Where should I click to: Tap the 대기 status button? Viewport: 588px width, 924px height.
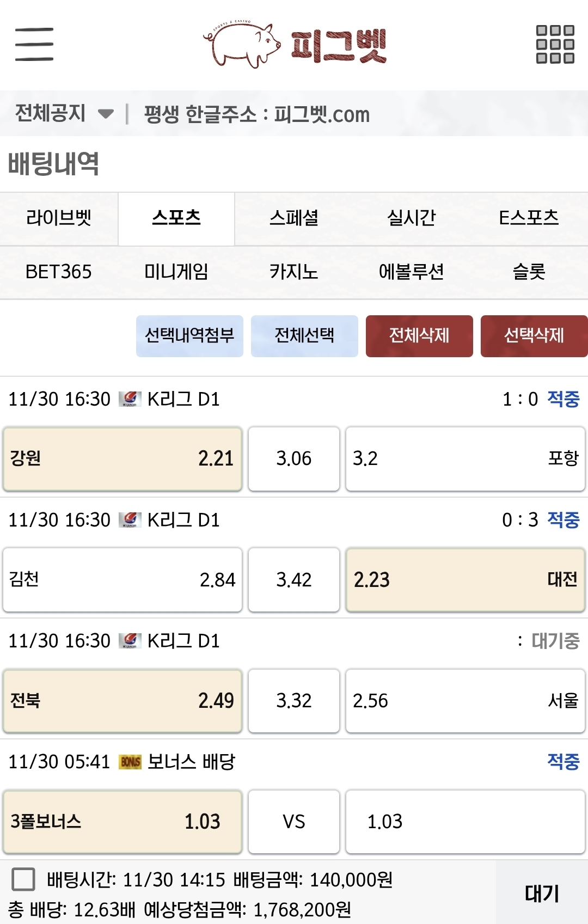point(542,894)
